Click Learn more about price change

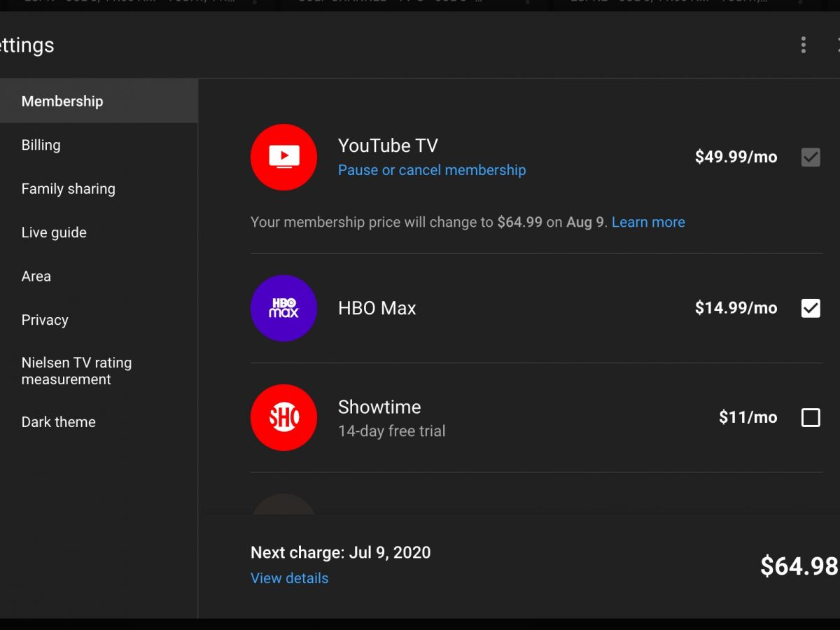point(648,222)
